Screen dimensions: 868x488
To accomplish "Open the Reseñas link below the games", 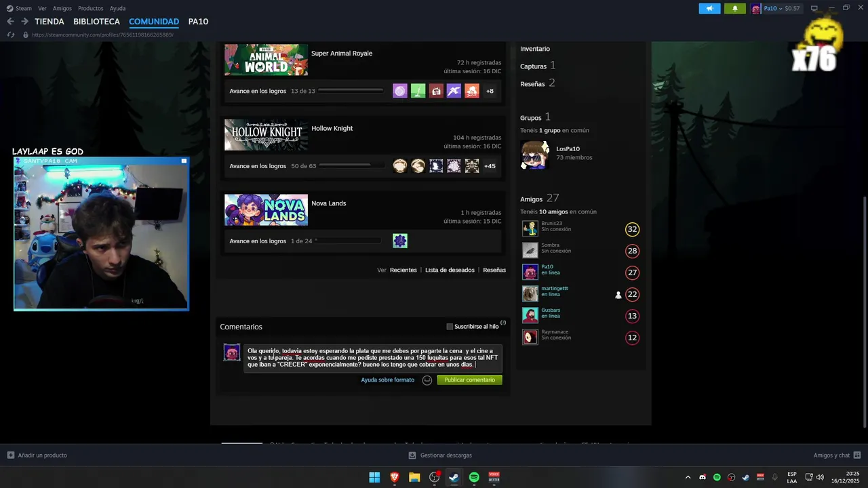I will (494, 270).
